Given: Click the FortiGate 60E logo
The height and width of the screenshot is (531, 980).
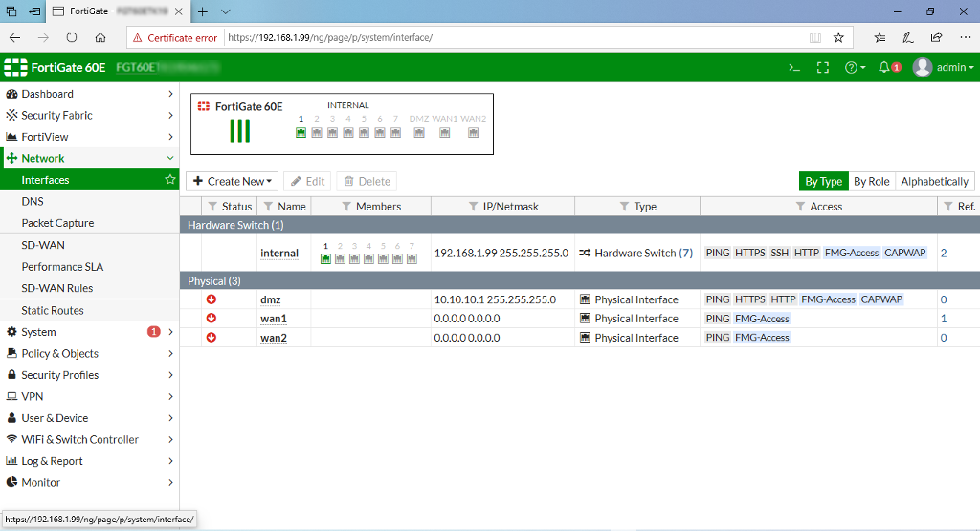Looking at the screenshot, I should pyautogui.click(x=55, y=68).
